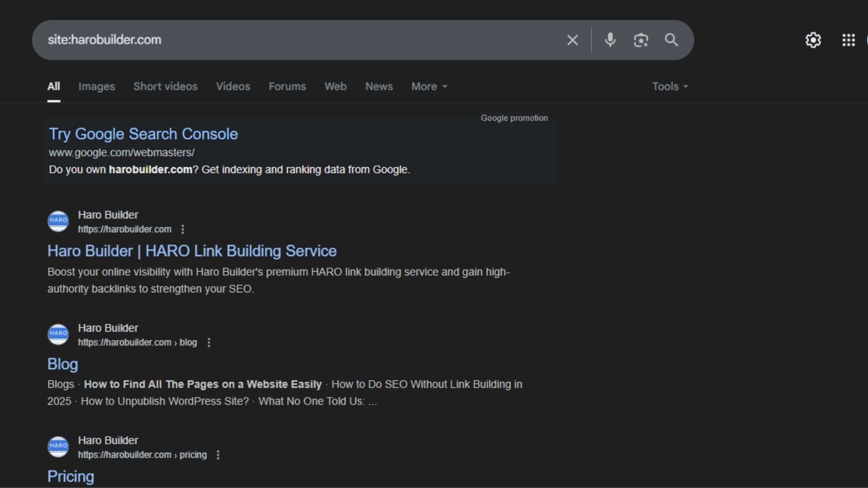This screenshot has height=488, width=868.
Task: Switch to the News tab
Action: tap(379, 86)
